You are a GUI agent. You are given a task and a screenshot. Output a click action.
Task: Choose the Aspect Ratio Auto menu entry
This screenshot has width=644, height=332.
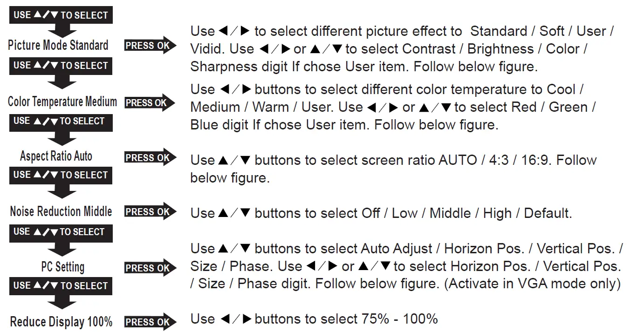pos(56,156)
